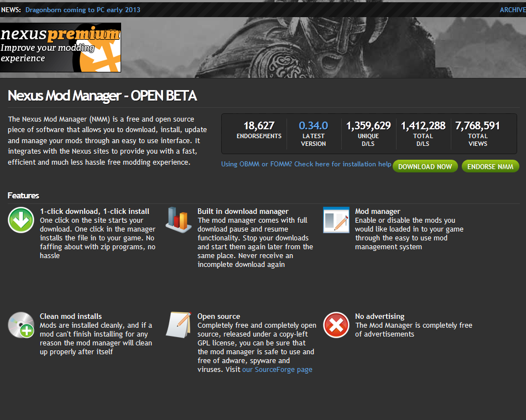
Task: Click the 1,359,629 unique D/Ls figure
Action: 368,125
